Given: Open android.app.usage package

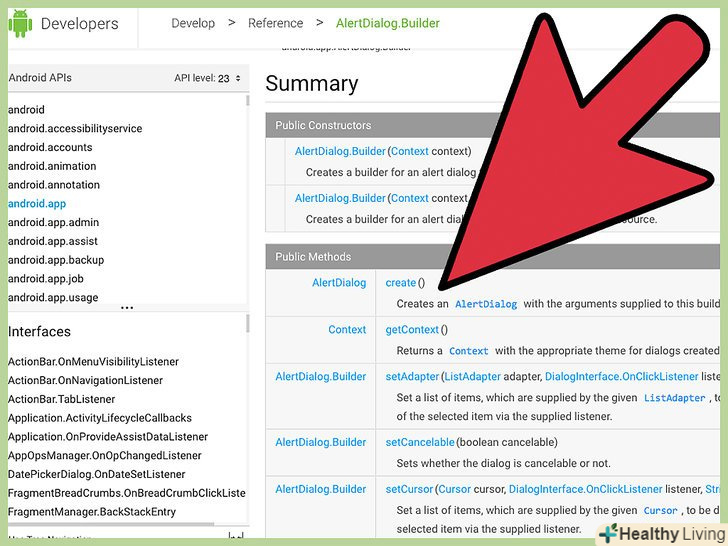Looking at the screenshot, I should click(x=53, y=298).
